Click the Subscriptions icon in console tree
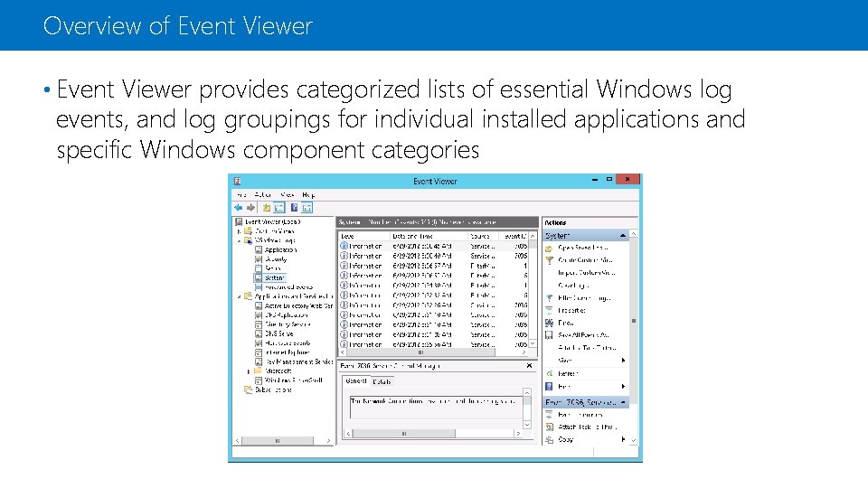This screenshot has height=488, width=868. coord(248,389)
